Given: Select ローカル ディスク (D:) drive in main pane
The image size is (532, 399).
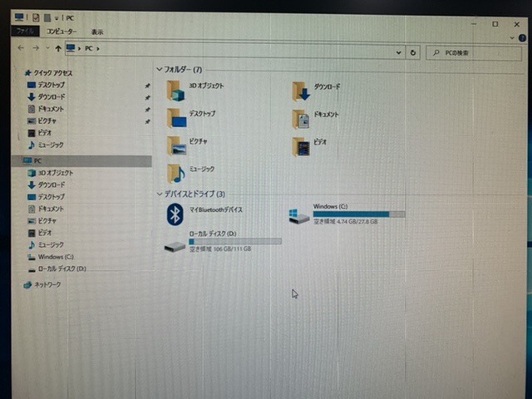Looking at the screenshot, I should [175, 244].
